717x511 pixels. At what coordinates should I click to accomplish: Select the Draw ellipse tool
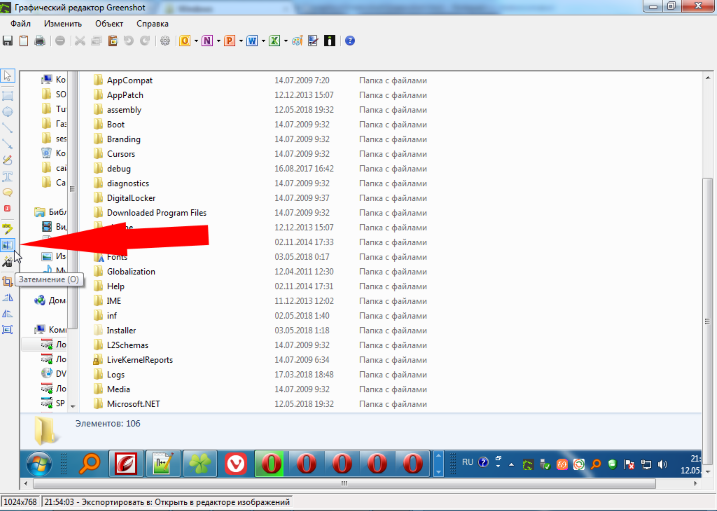click(8, 111)
